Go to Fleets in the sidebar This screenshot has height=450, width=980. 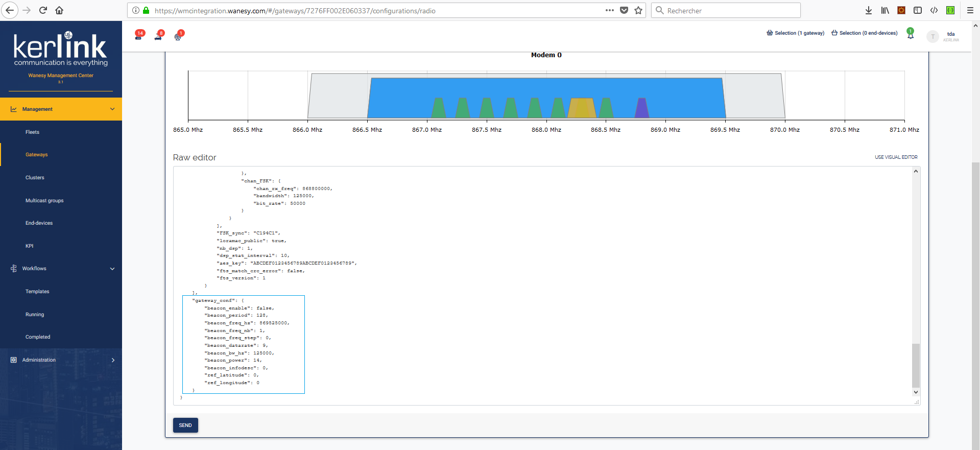pyautogui.click(x=33, y=132)
